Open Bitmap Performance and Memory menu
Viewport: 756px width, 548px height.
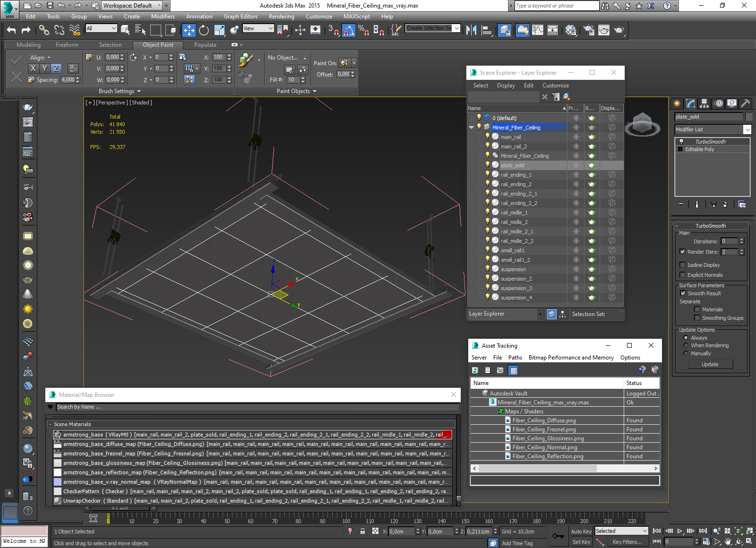pyautogui.click(x=571, y=358)
